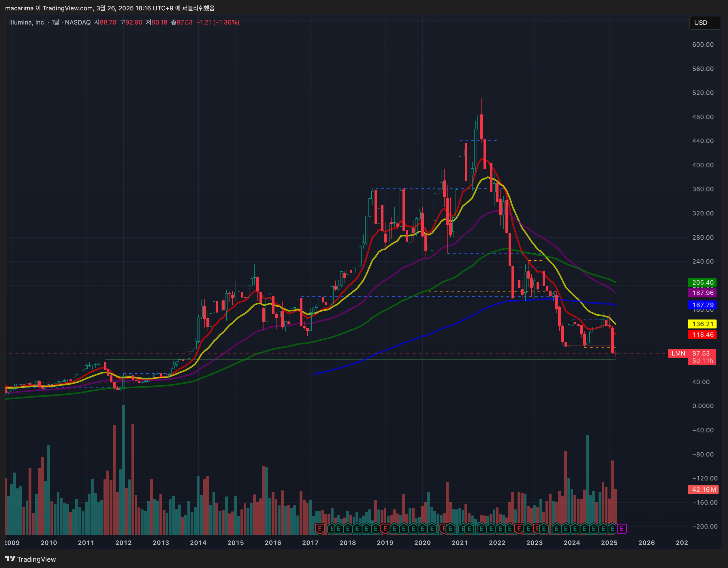Open the red earnings marker in late 2022

(x=519, y=528)
